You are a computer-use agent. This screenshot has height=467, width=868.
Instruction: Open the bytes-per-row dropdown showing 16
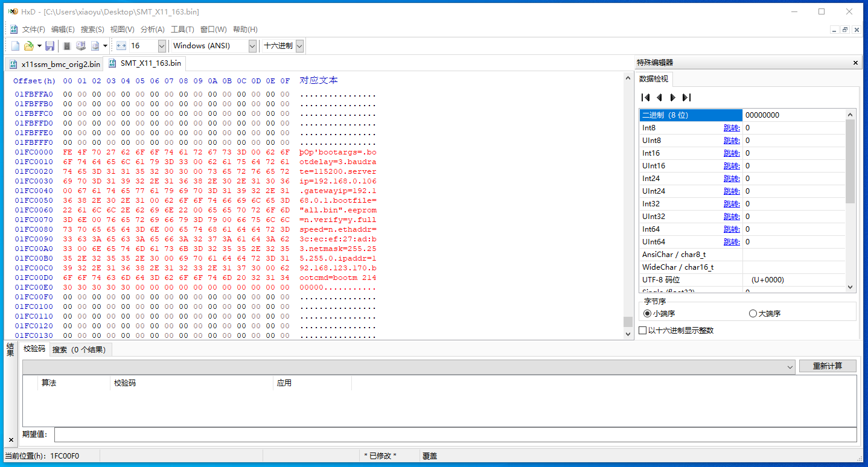[162, 46]
